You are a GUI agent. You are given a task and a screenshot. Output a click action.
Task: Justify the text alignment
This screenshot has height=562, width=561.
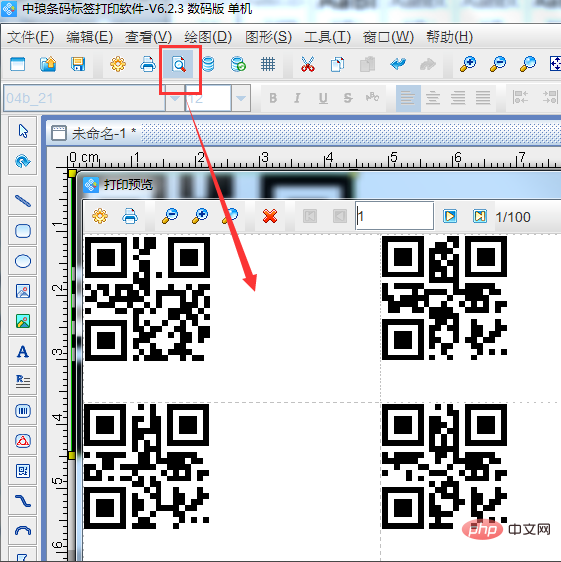[483, 98]
